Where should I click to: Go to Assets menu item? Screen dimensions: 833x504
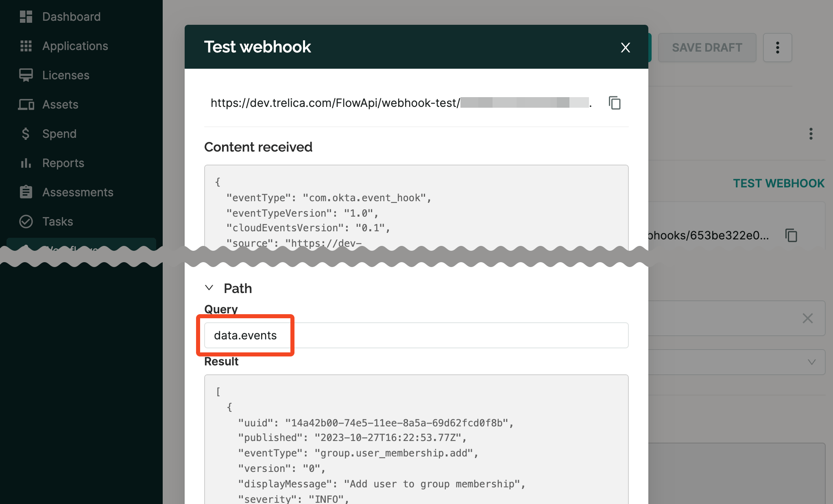(60, 104)
